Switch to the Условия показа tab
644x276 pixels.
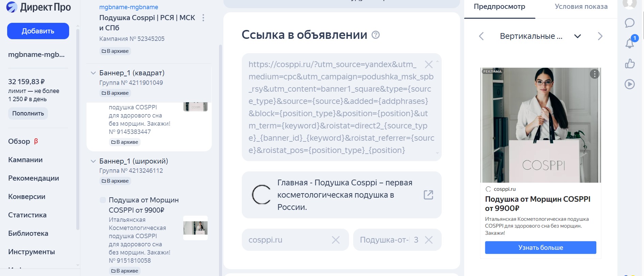581,7
